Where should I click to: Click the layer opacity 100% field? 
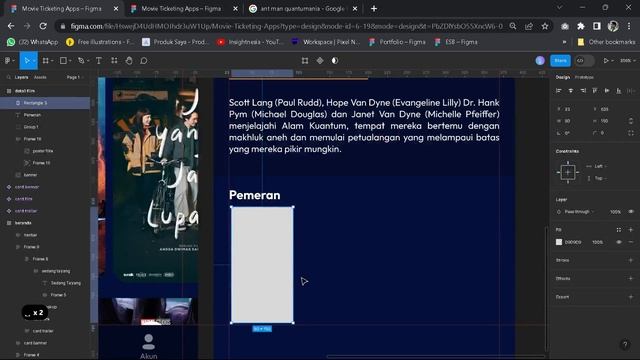coord(615,212)
